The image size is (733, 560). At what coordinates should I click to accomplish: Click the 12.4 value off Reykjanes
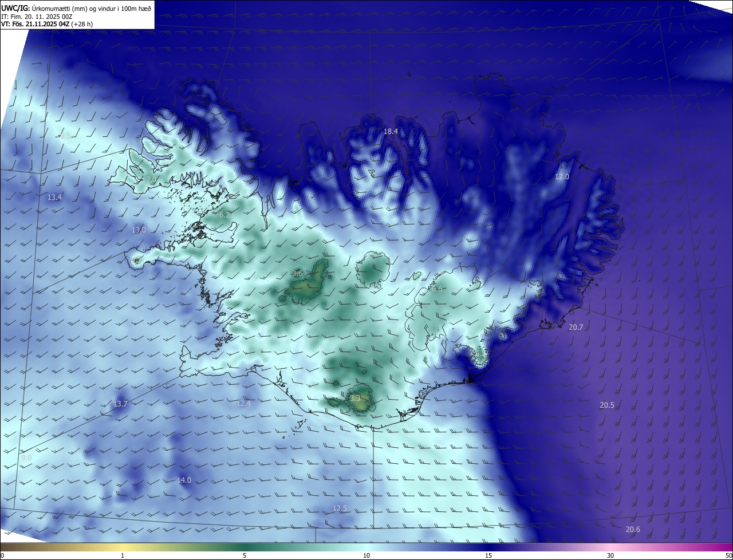(244, 404)
